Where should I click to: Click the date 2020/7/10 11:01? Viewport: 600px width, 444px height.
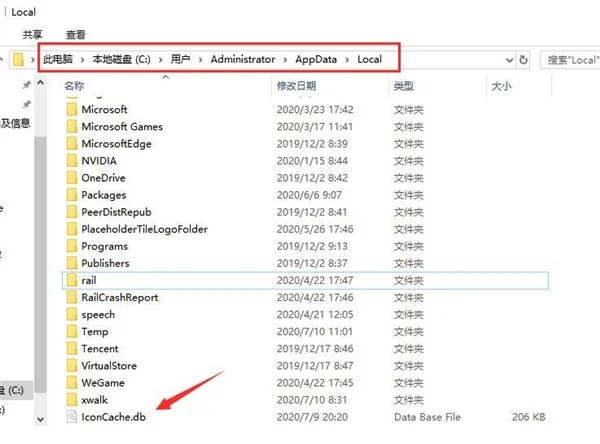pyautogui.click(x=315, y=331)
